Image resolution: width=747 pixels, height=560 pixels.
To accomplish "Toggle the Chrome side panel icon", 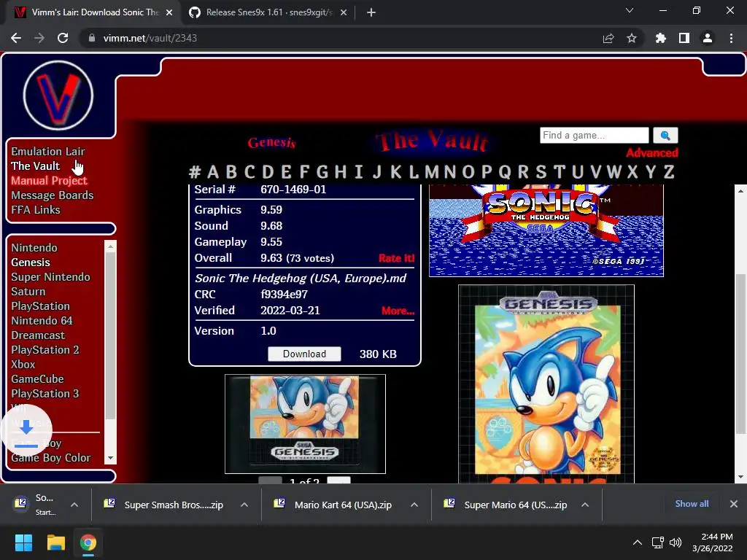I will [684, 38].
